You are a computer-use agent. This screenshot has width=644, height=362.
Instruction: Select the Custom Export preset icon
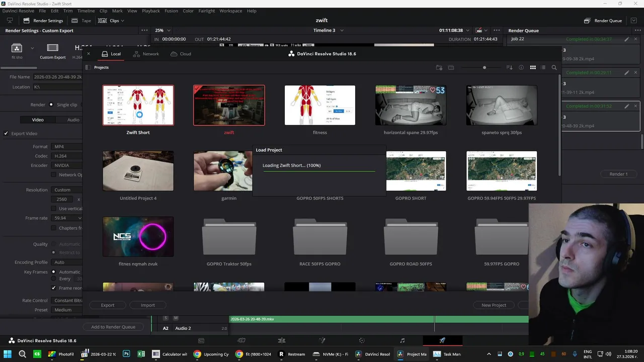[x=53, y=48]
